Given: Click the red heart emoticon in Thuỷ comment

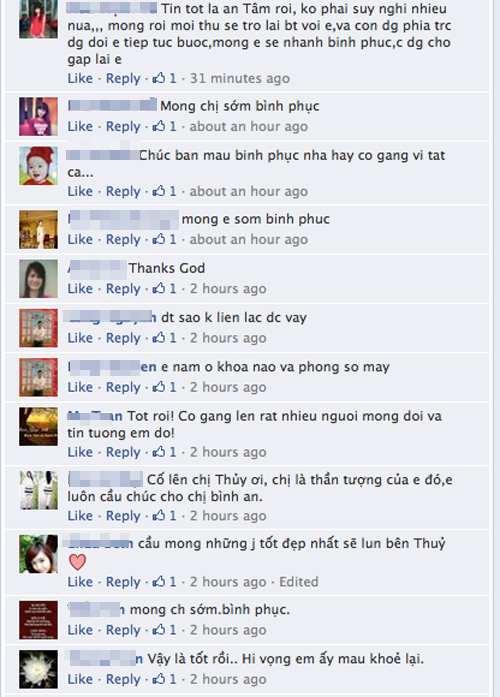Looking at the screenshot, I should [x=77, y=562].
